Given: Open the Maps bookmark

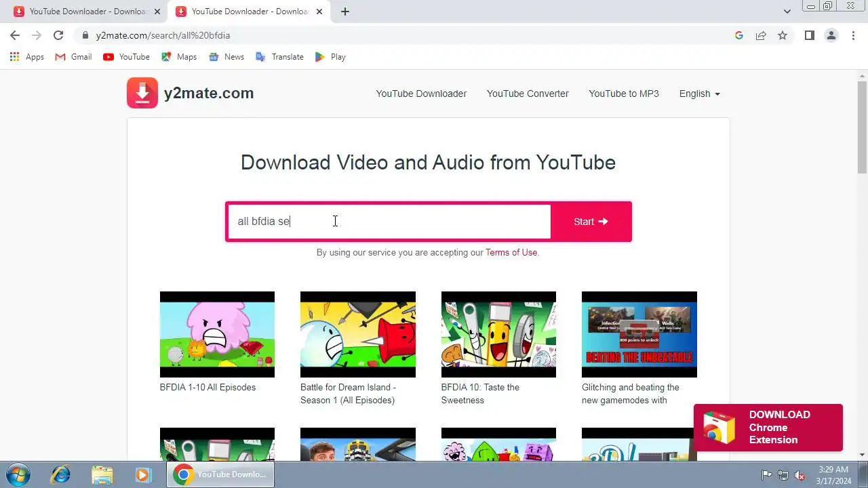Looking at the screenshot, I should point(179,57).
